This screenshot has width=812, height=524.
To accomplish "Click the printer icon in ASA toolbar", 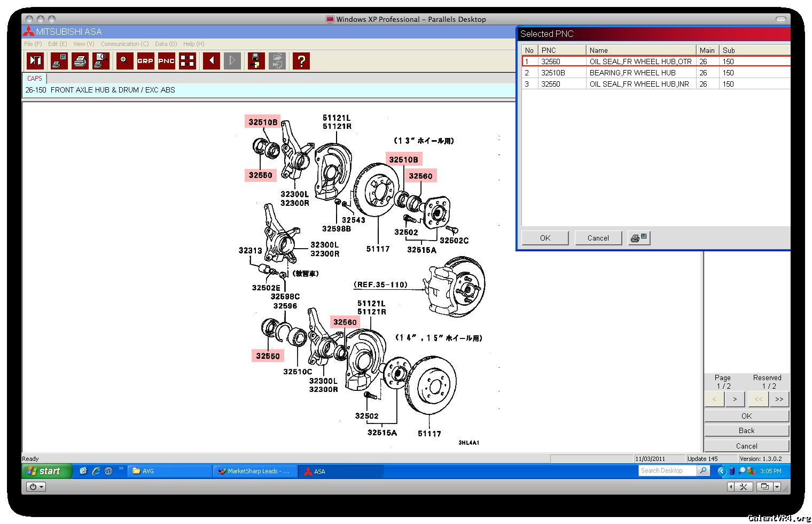I will click(x=80, y=60).
